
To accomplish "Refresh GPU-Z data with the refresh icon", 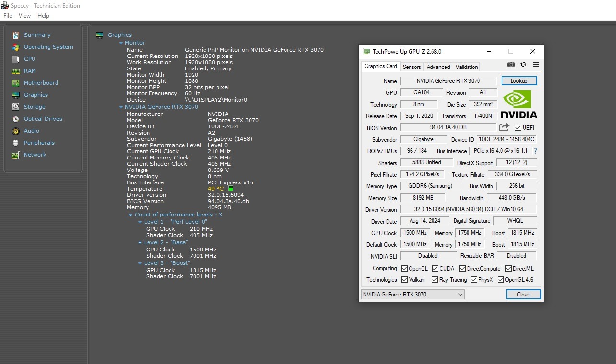I will click(523, 64).
